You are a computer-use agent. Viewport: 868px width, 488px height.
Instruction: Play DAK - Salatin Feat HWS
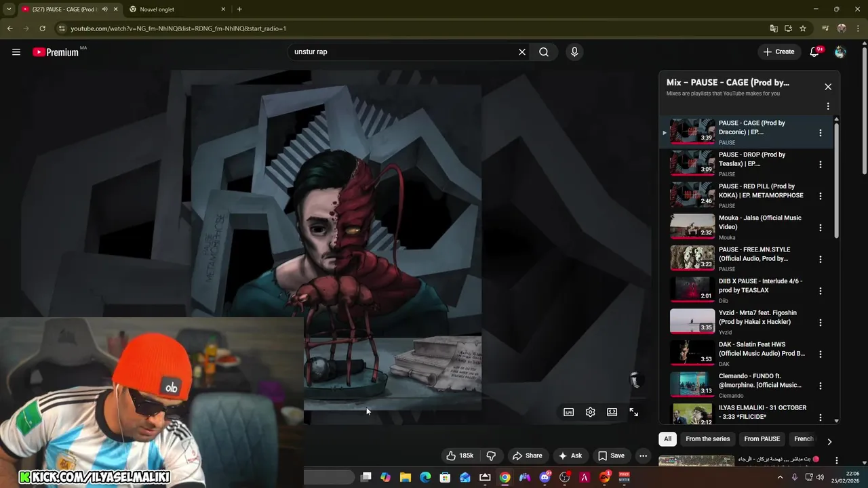coord(746,354)
